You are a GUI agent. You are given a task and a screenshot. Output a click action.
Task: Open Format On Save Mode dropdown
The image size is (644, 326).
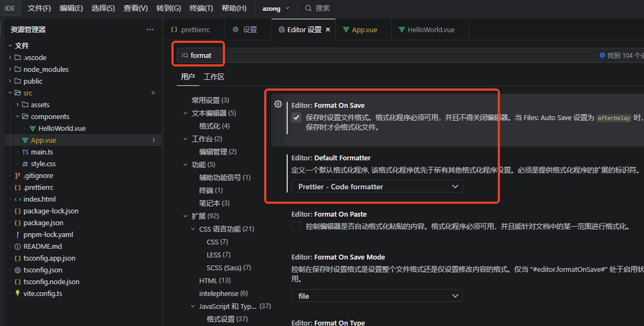pyautogui.click(x=377, y=296)
